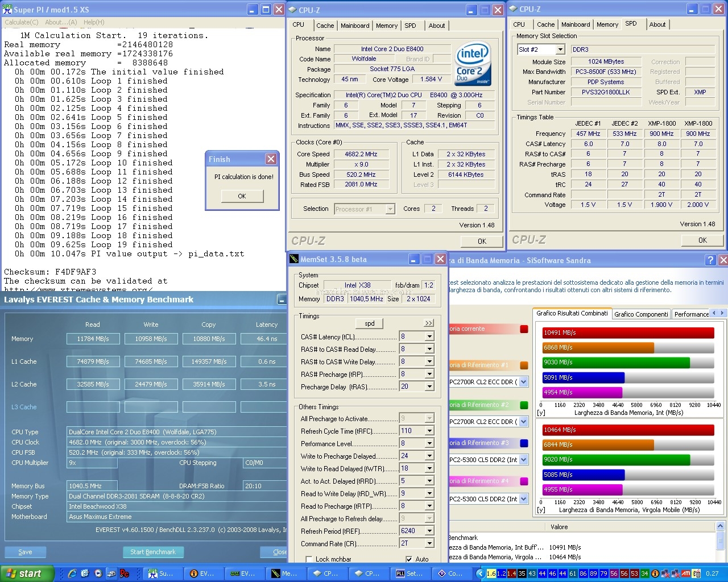Image resolution: width=728 pixels, height=582 pixels.
Task: Expand hidden tray icons with the arrow
Action: click(x=480, y=573)
